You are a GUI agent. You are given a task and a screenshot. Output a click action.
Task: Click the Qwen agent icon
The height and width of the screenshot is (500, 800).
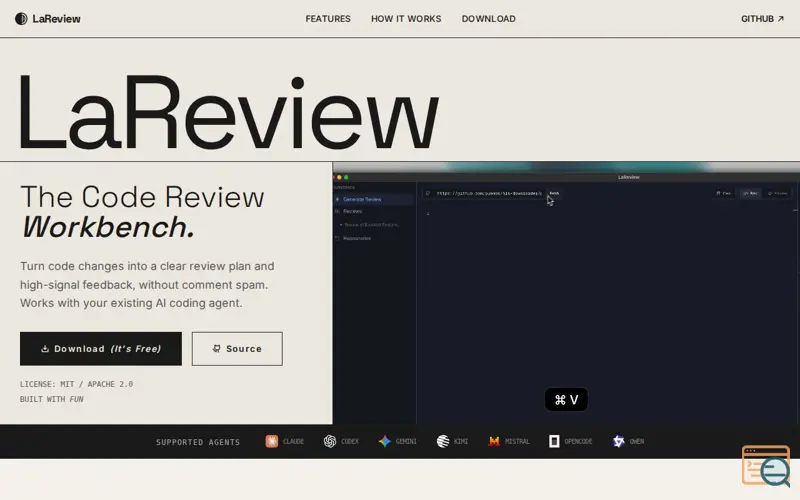(x=618, y=441)
